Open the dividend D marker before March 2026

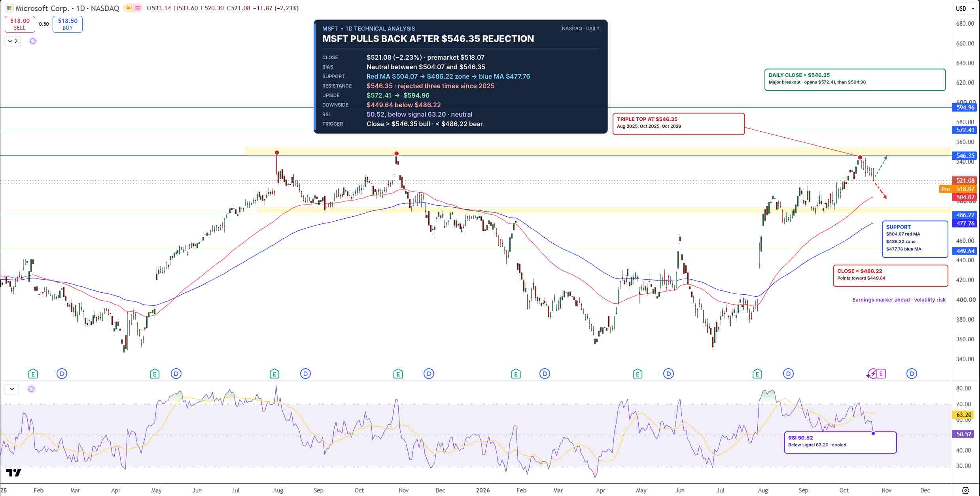pyautogui.click(x=545, y=373)
